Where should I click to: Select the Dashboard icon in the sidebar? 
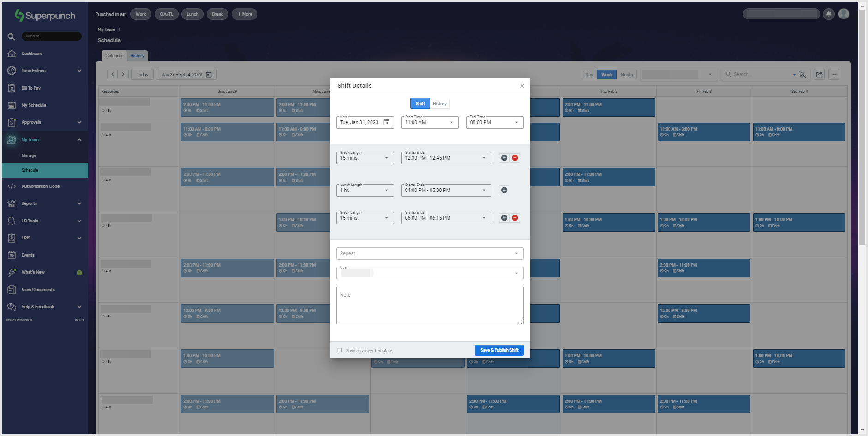pos(12,53)
